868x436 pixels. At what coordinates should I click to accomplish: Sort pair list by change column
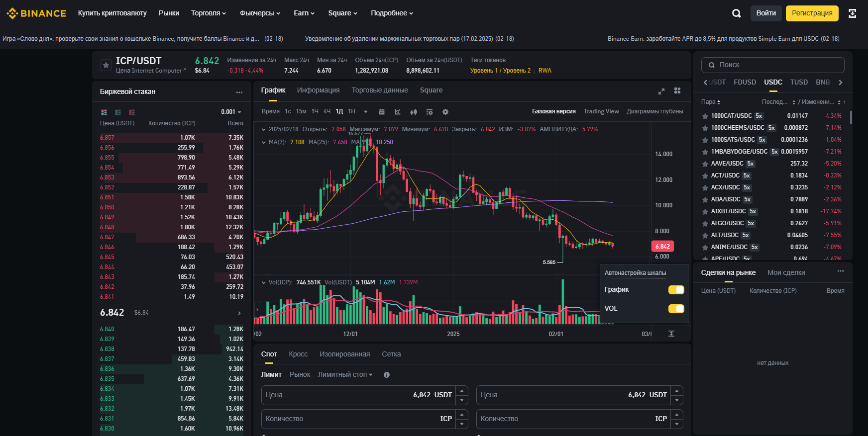[821, 102]
